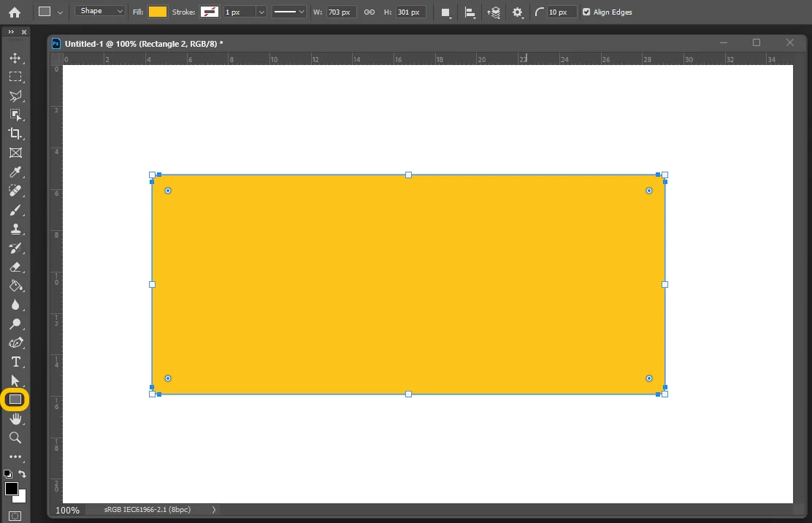
Task: Click bottom-right corner radius control of rectangle
Action: pyautogui.click(x=649, y=378)
